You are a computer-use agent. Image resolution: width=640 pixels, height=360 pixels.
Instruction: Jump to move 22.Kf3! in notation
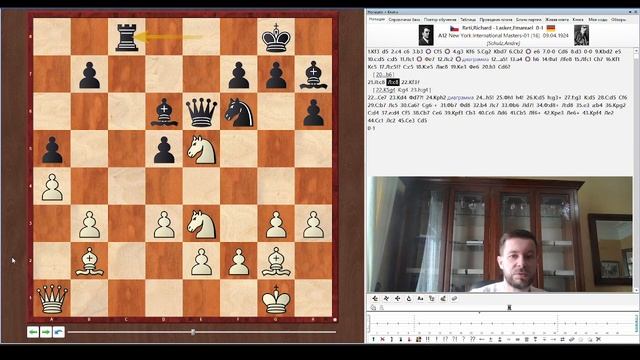(410, 82)
